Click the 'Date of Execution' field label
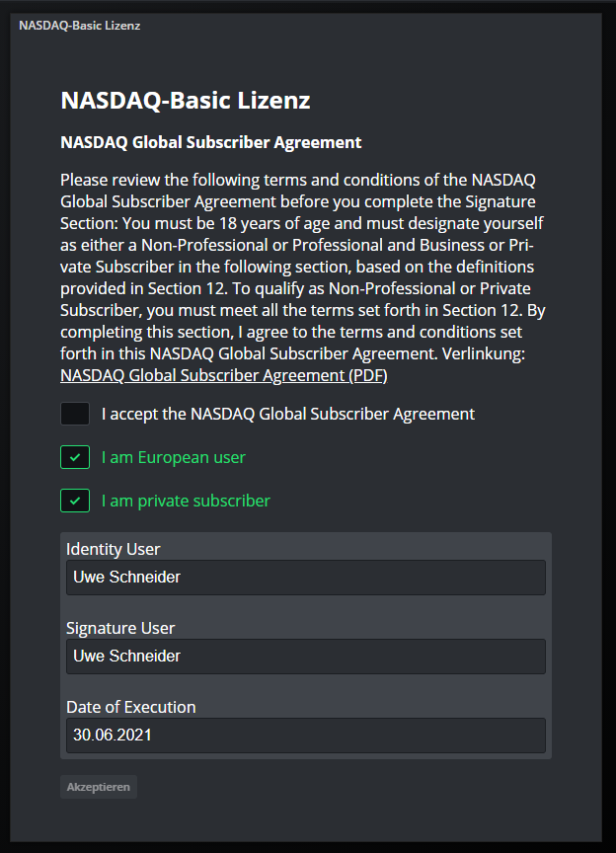Screen dimensions: 616x853 coord(130,707)
